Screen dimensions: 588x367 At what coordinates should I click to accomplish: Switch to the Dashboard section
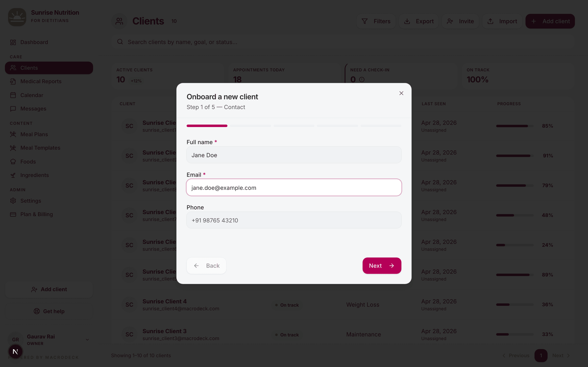click(x=34, y=42)
